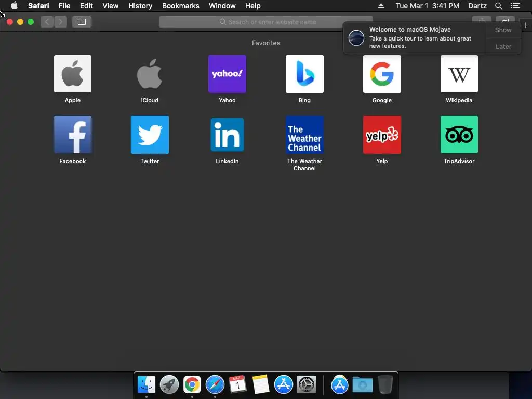
Task: Open the Twitter favorite
Action: click(150, 135)
